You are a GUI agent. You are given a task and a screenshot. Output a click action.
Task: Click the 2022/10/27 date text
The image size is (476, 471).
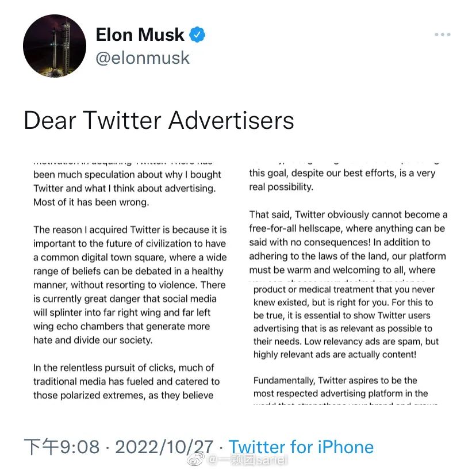click(x=164, y=447)
